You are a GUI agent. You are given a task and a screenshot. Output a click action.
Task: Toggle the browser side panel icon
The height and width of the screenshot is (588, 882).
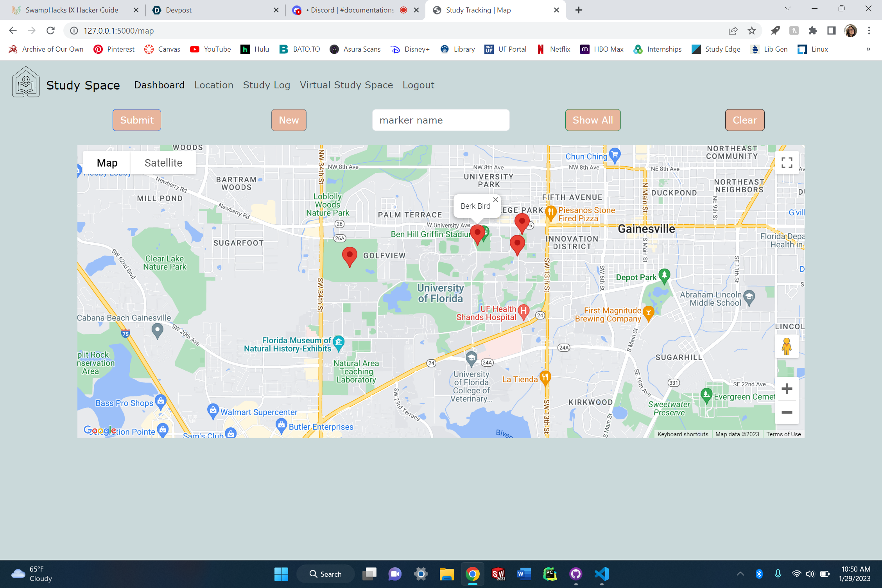(831, 30)
